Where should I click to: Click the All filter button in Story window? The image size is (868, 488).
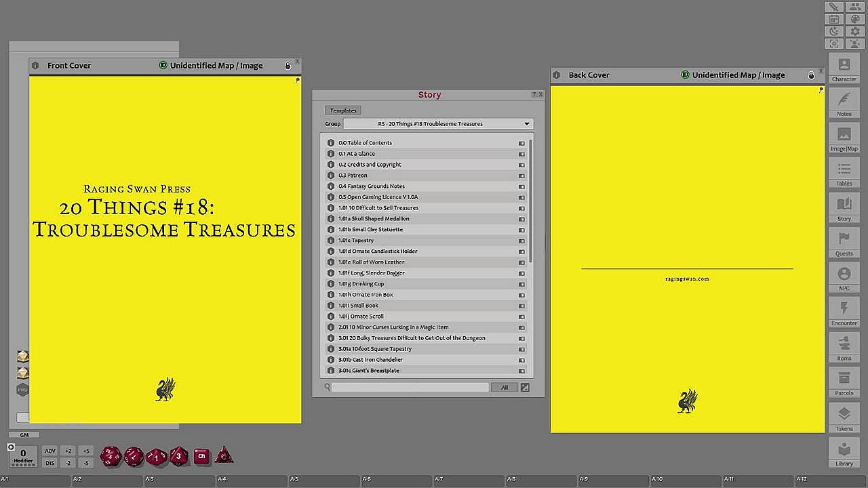click(504, 387)
